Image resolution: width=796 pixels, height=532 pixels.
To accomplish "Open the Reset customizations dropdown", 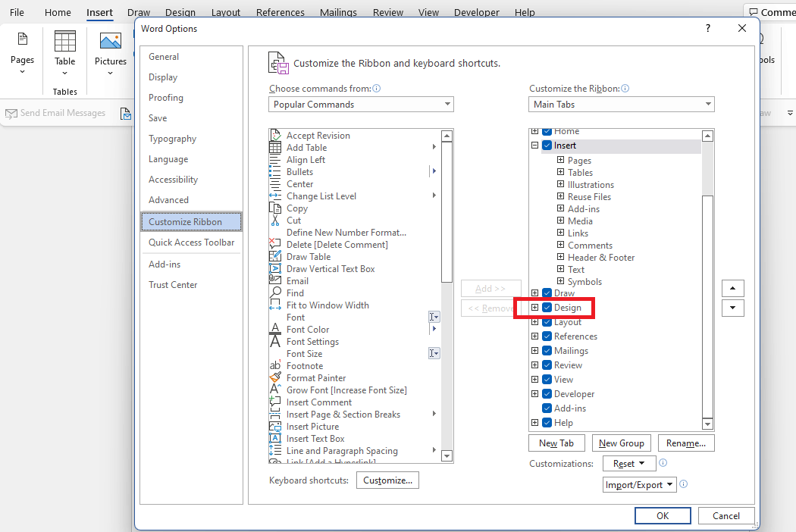I will 629,464.
